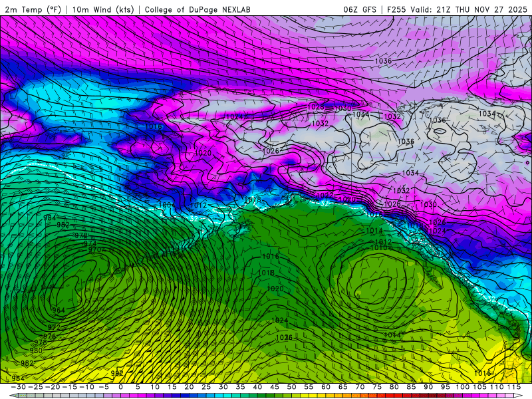Click the 35 value on the temperature scale

[x=240, y=387]
